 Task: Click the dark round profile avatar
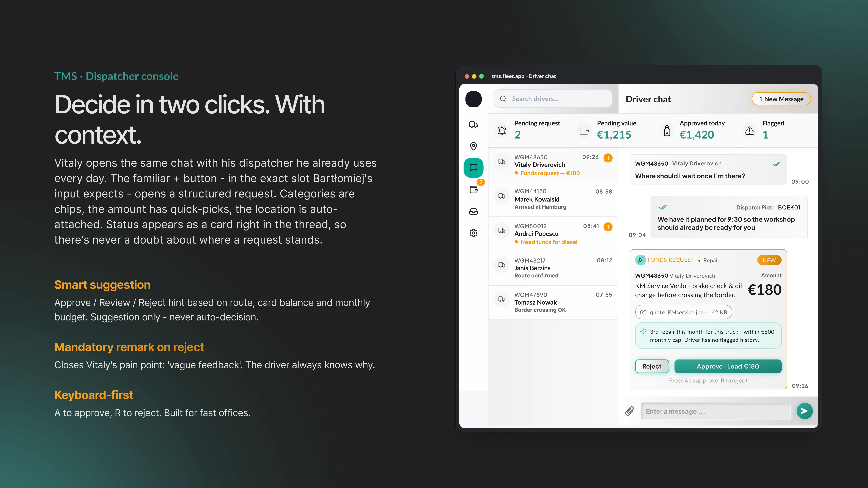click(473, 99)
